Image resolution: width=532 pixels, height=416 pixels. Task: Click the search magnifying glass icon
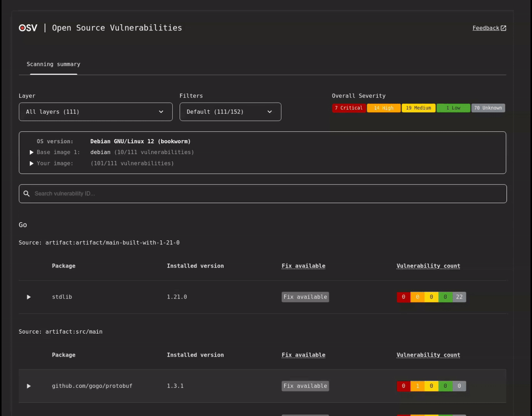(x=27, y=193)
